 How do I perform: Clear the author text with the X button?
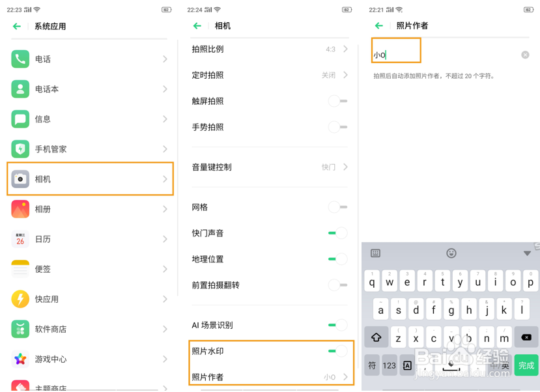pos(525,55)
